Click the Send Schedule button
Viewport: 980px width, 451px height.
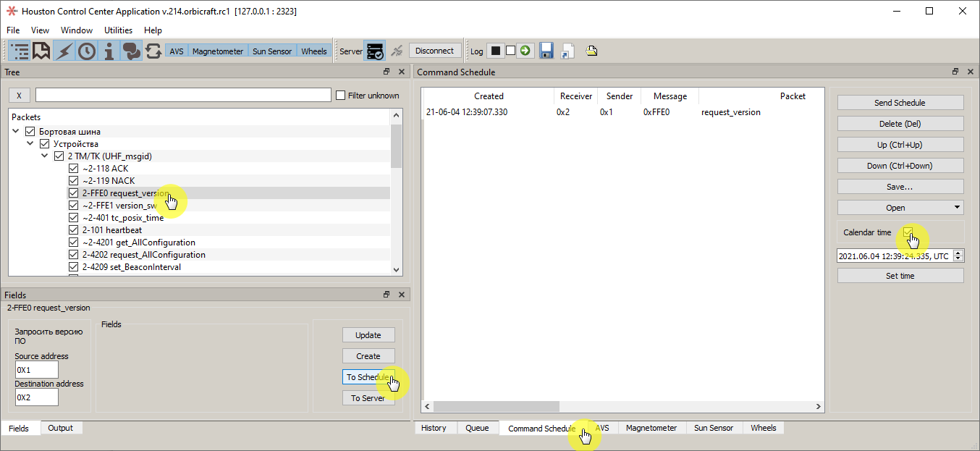coord(900,102)
